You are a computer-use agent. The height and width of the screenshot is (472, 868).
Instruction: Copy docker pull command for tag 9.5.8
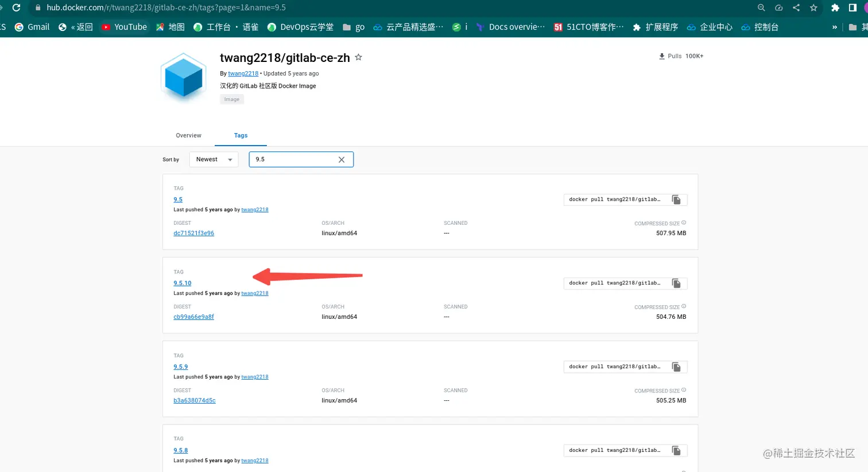[x=676, y=451]
